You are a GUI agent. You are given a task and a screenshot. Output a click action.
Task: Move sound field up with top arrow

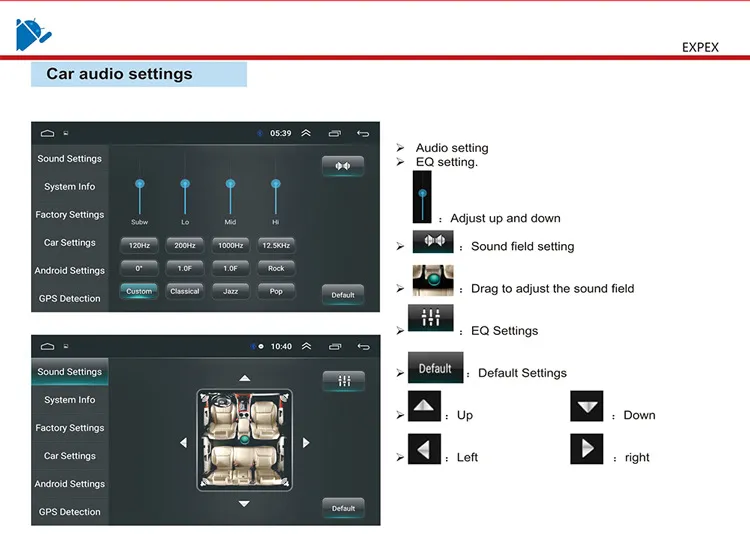(244, 378)
